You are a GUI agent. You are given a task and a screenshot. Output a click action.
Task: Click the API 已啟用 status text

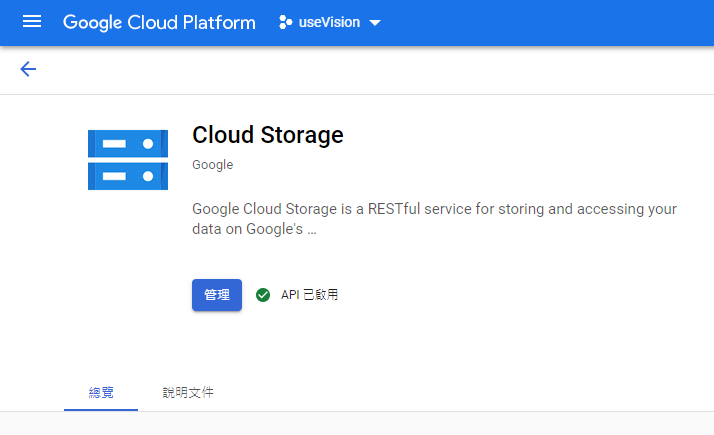click(310, 295)
